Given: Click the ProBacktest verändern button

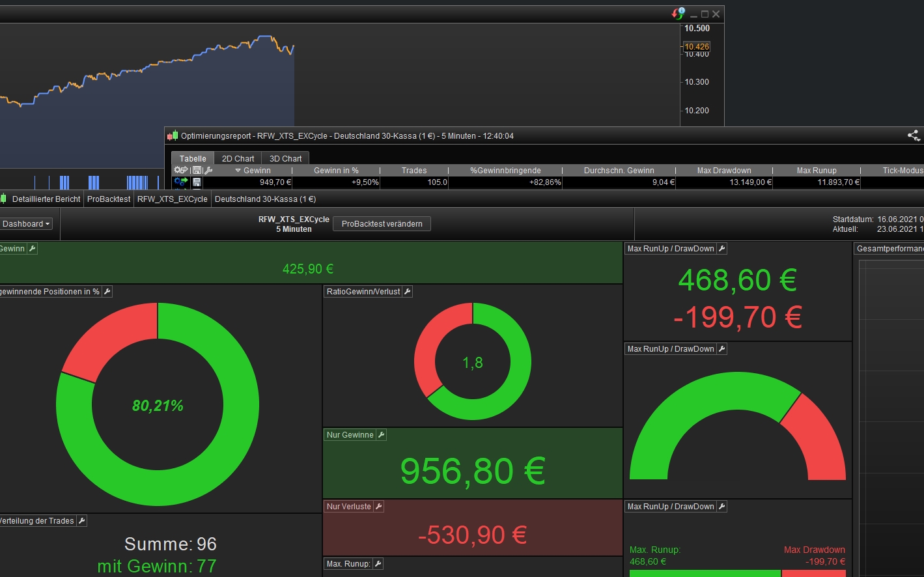Looking at the screenshot, I should point(382,224).
